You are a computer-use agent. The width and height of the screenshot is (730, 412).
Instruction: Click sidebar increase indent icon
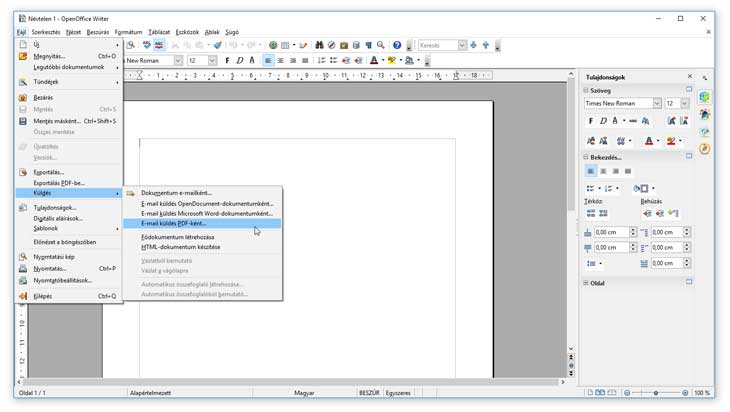(x=648, y=213)
